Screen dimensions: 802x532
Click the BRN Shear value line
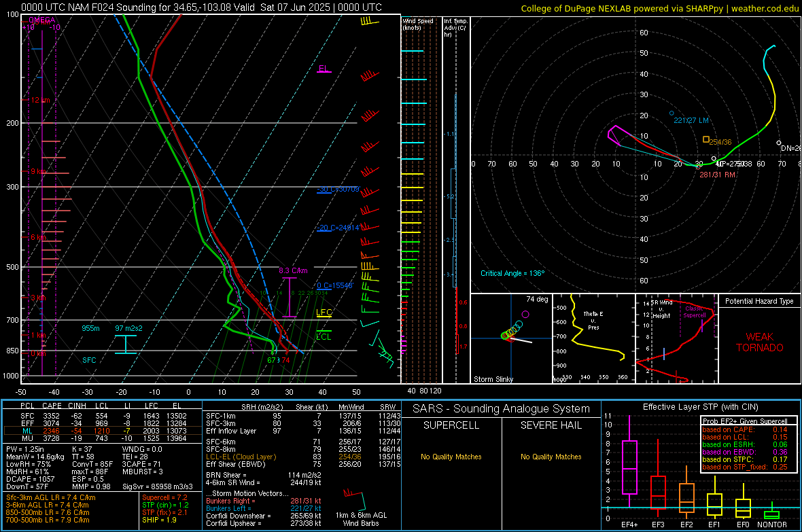tap(264, 475)
